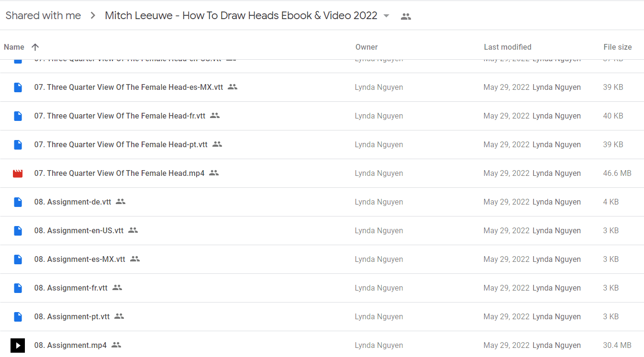Click the blue file icon for 08. Assignment-de.vtt
Image resolution: width=644 pixels, height=357 pixels.
18,202
